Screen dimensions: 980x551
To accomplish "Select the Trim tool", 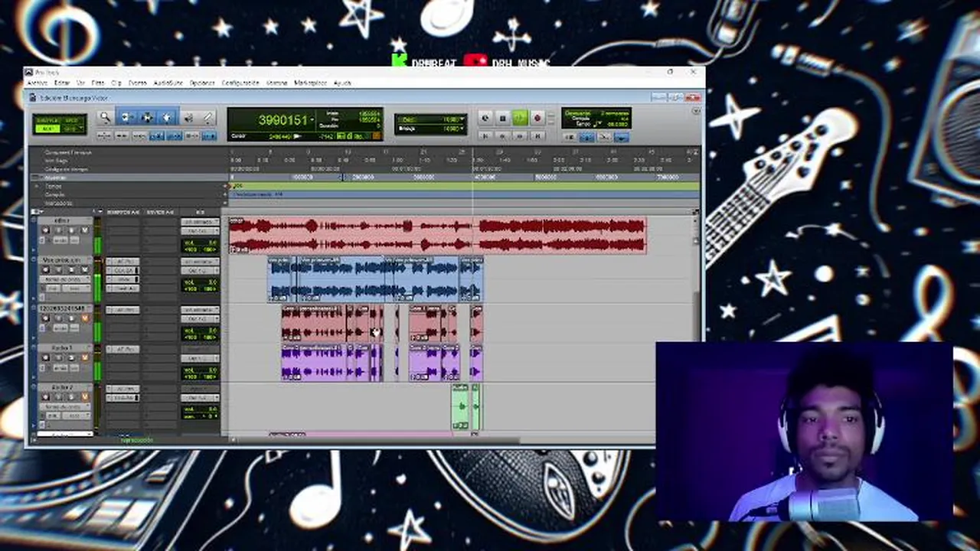I will [x=126, y=117].
